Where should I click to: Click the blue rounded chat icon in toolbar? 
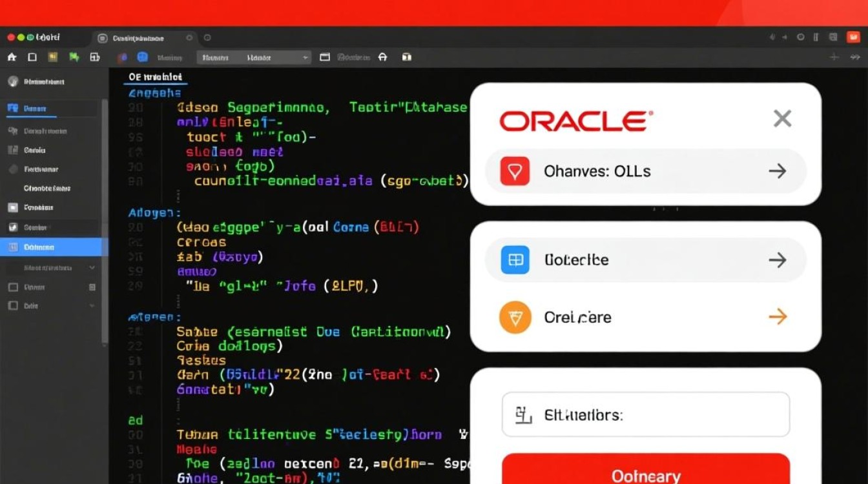143,57
